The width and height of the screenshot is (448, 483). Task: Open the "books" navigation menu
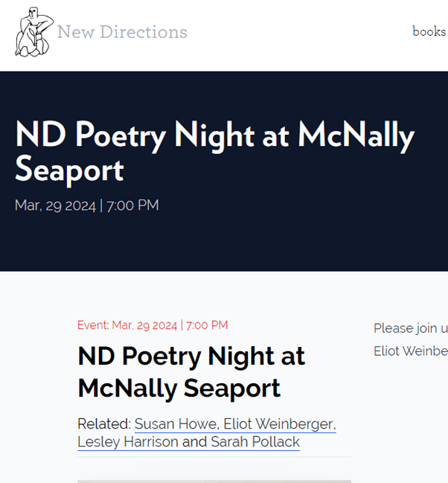point(429,31)
